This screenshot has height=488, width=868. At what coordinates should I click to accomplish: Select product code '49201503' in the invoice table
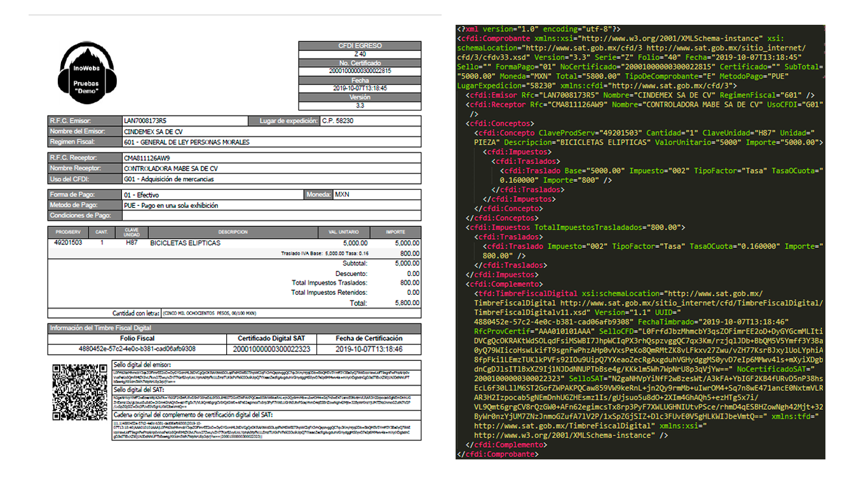pos(68,243)
